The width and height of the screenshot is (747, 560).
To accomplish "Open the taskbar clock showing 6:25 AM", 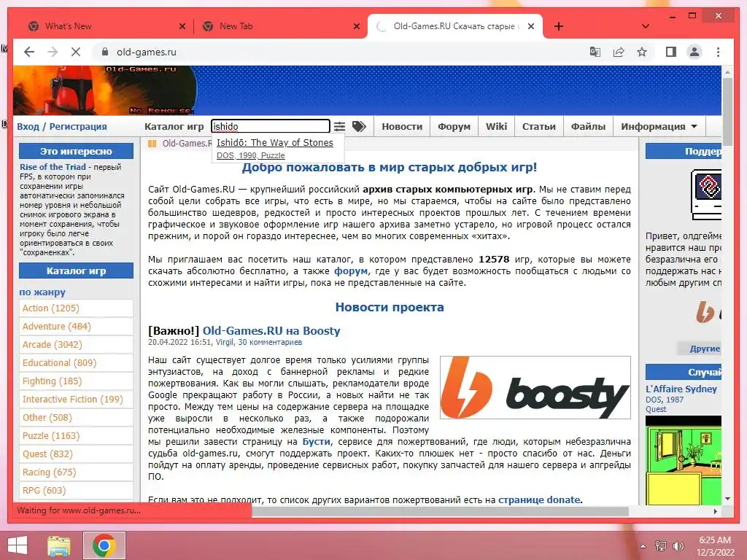I will click(715, 546).
